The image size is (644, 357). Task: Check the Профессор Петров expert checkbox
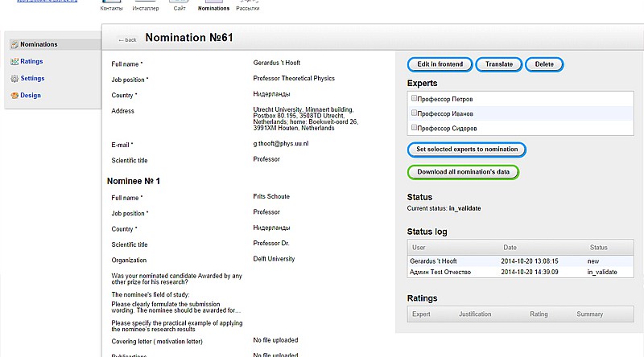coord(414,98)
